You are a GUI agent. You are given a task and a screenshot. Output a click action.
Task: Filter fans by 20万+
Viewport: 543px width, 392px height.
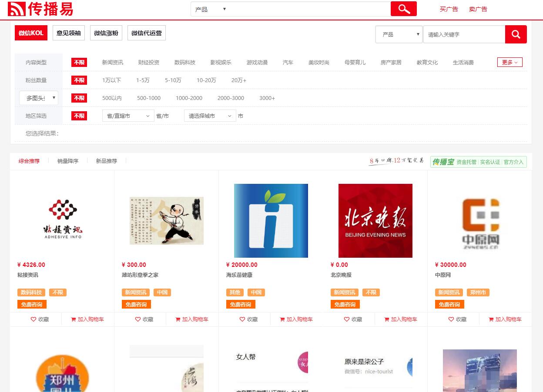(x=239, y=80)
